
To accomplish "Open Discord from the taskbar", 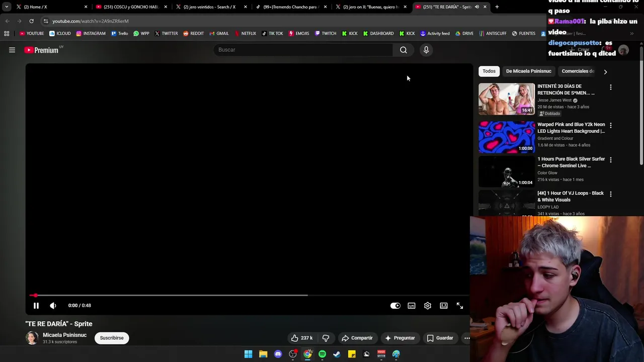I will [278, 354].
